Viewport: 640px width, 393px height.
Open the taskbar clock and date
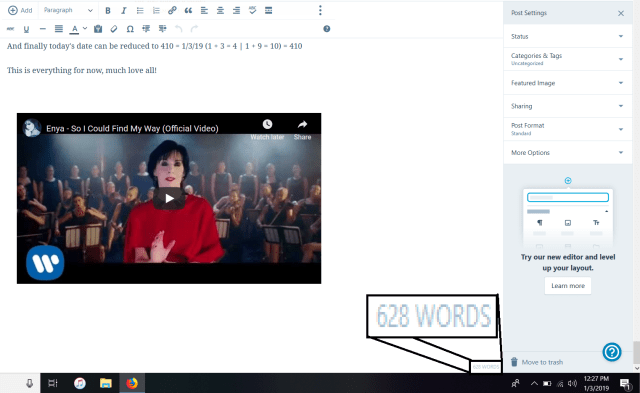coord(596,383)
